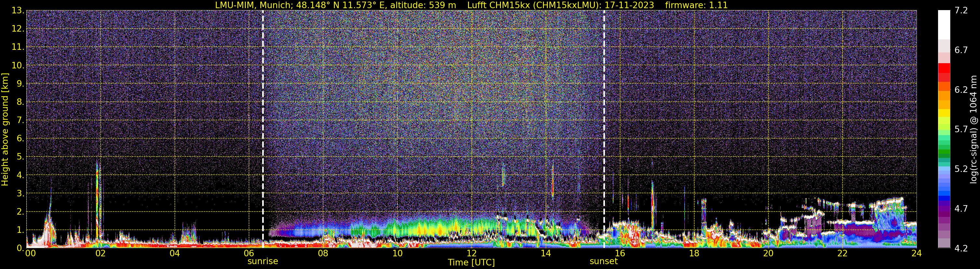Click x-axis time tick '08'

pyautogui.click(x=323, y=253)
